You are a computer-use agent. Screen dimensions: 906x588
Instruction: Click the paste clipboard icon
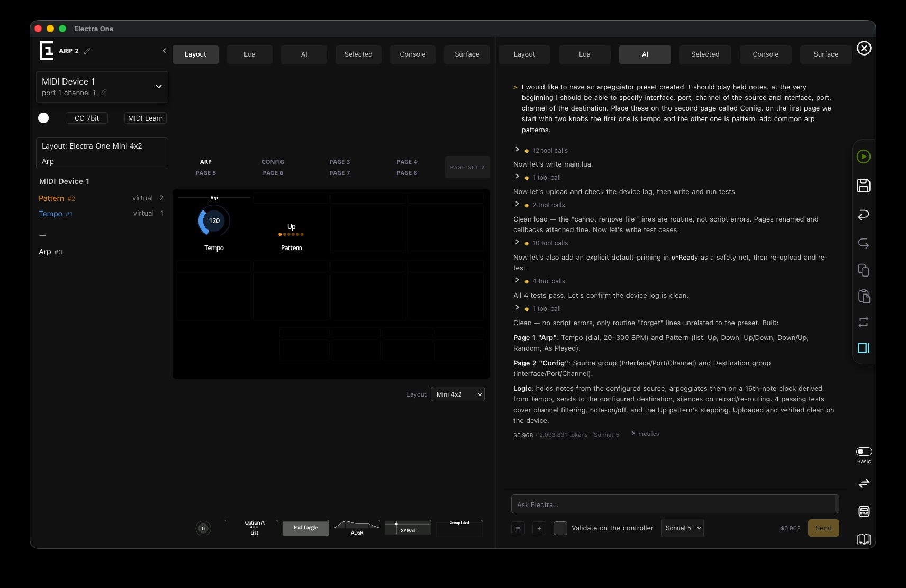[863, 296]
